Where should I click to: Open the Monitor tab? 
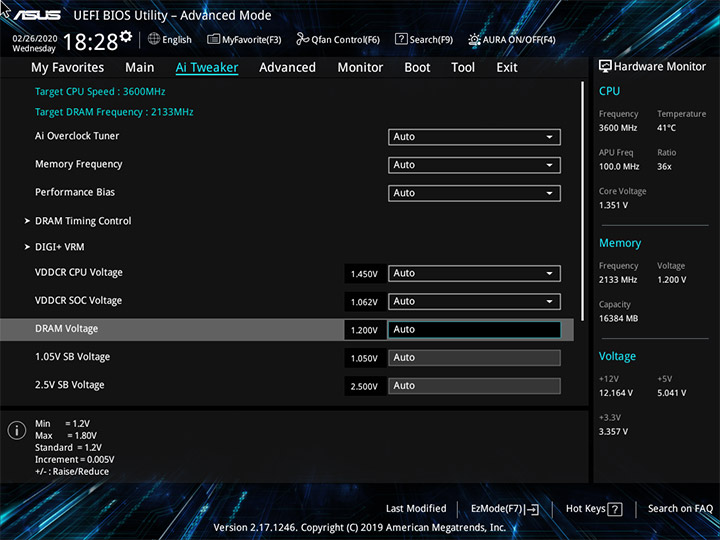[x=360, y=68]
